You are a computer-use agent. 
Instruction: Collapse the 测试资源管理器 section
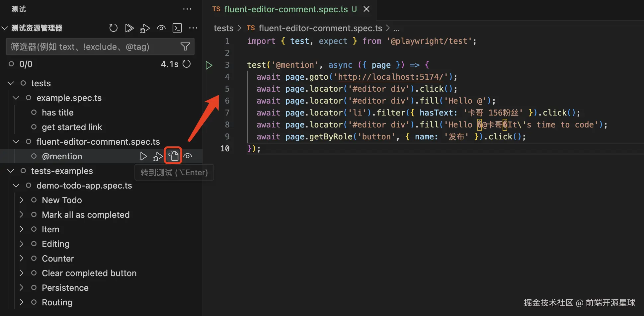click(x=5, y=28)
